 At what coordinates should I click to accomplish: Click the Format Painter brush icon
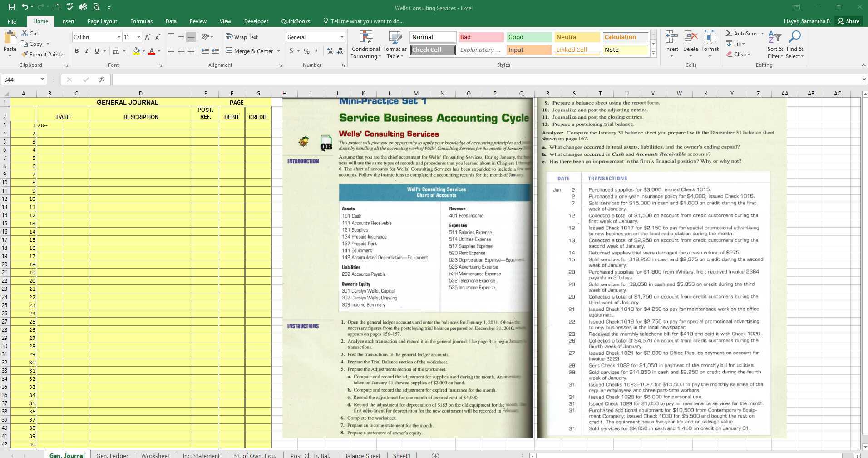pyautogui.click(x=25, y=55)
